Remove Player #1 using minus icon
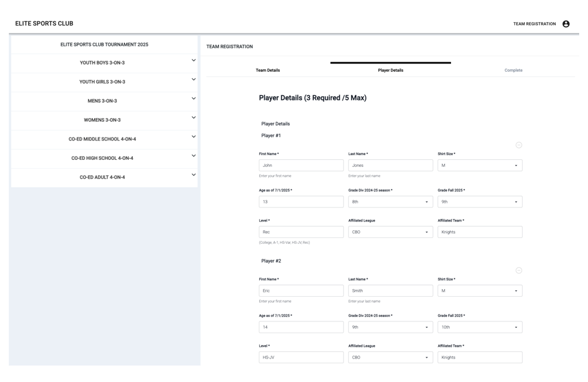588x382 pixels. (519, 145)
